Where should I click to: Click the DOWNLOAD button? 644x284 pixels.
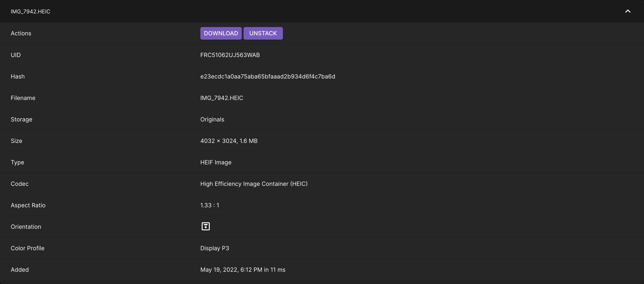click(221, 33)
